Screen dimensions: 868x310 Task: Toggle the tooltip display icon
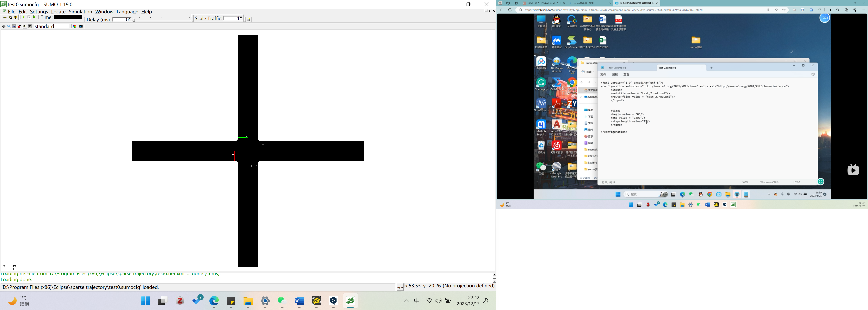pyautogui.click(x=25, y=26)
